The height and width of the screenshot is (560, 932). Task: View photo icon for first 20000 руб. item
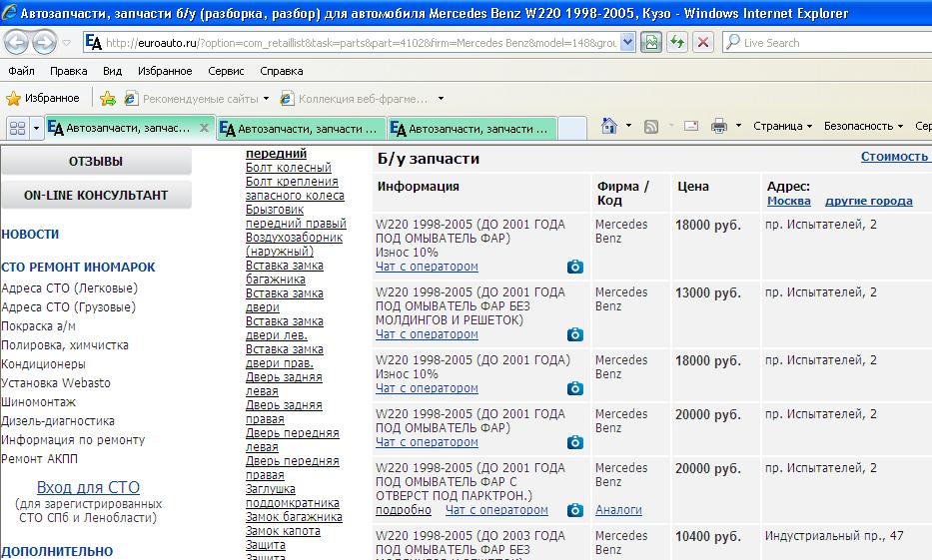click(x=574, y=442)
